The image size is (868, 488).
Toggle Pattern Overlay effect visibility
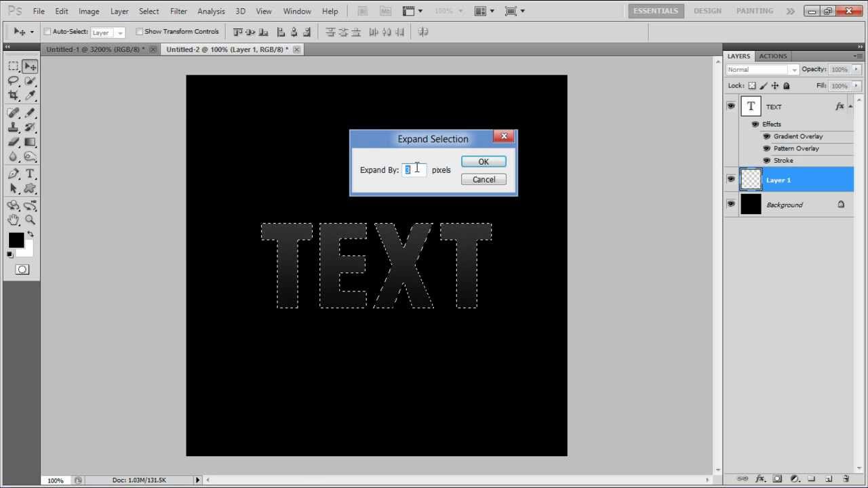pos(767,148)
